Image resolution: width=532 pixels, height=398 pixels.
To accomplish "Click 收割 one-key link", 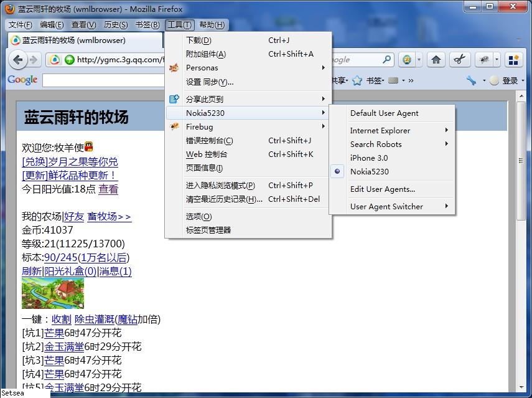I will 62,320.
